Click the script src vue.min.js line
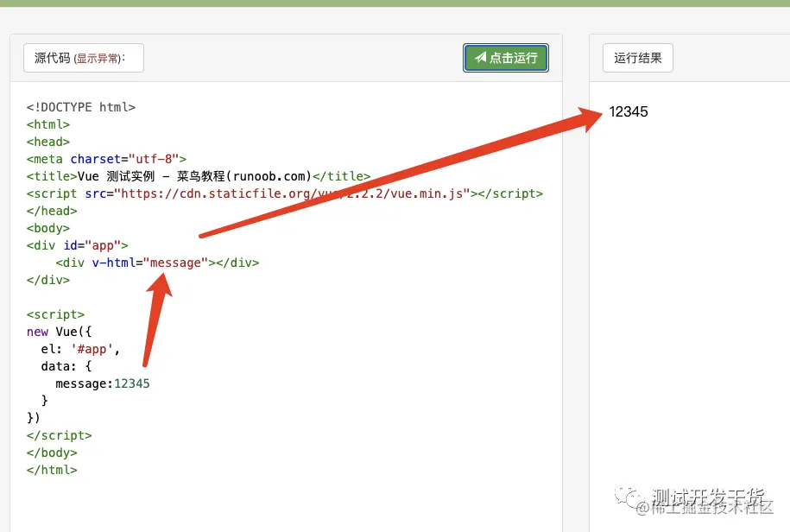 pyautogui.click(x=285, y=193)
